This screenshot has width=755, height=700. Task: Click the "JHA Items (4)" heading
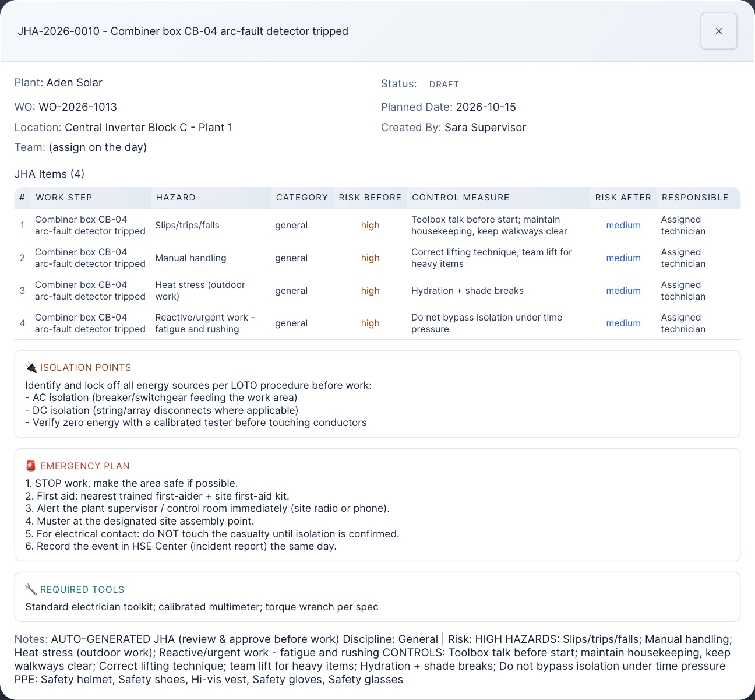50,174
